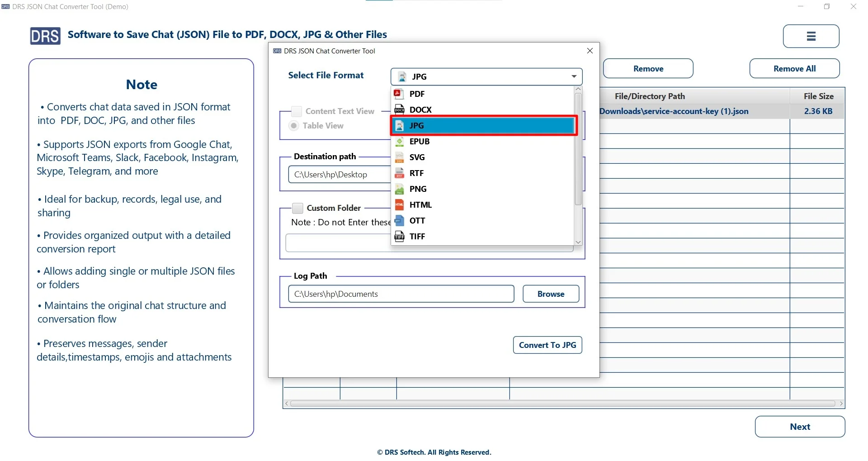Click the File/Directory Path column header
The width and height of the screenshot is (868, 461).
650,96
